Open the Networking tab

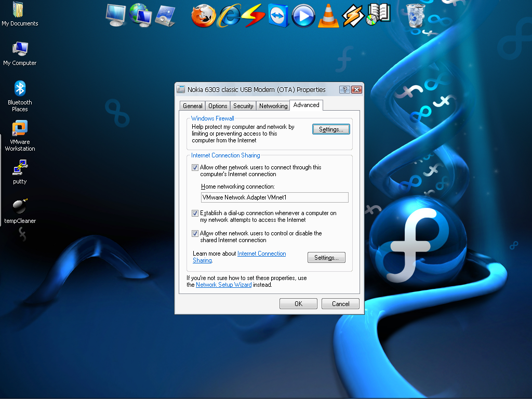pos(273,106)
